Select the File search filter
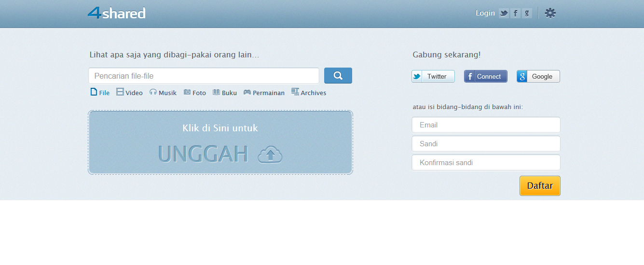This screenshot has width=644, height=265. tap(100, 92)
